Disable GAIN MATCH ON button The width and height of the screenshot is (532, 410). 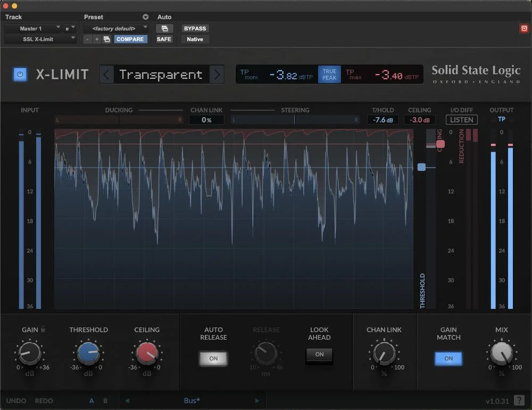pyautogui.click(x=448, y=358)
